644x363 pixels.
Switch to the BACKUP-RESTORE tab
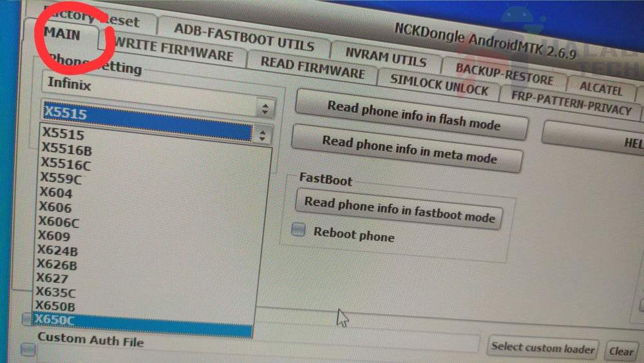point(504,74)
